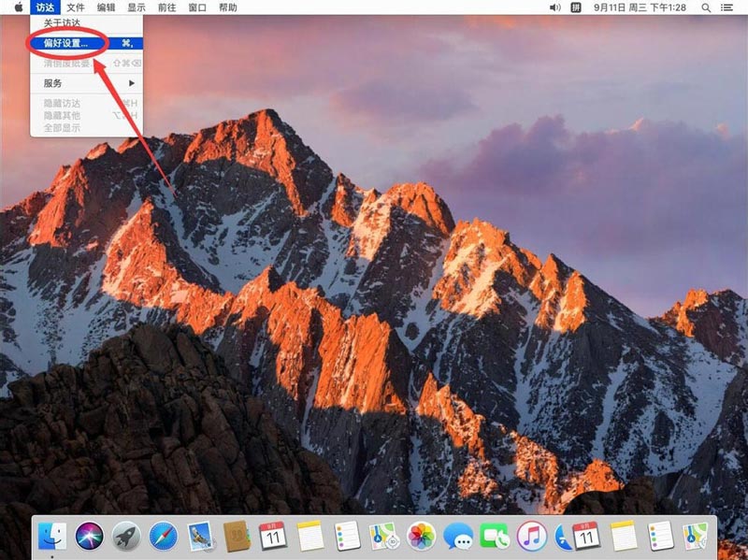The height and width of the screenshot is (560, 748).
Task: Open the Photos app in dock
Action: pos(422,536)
